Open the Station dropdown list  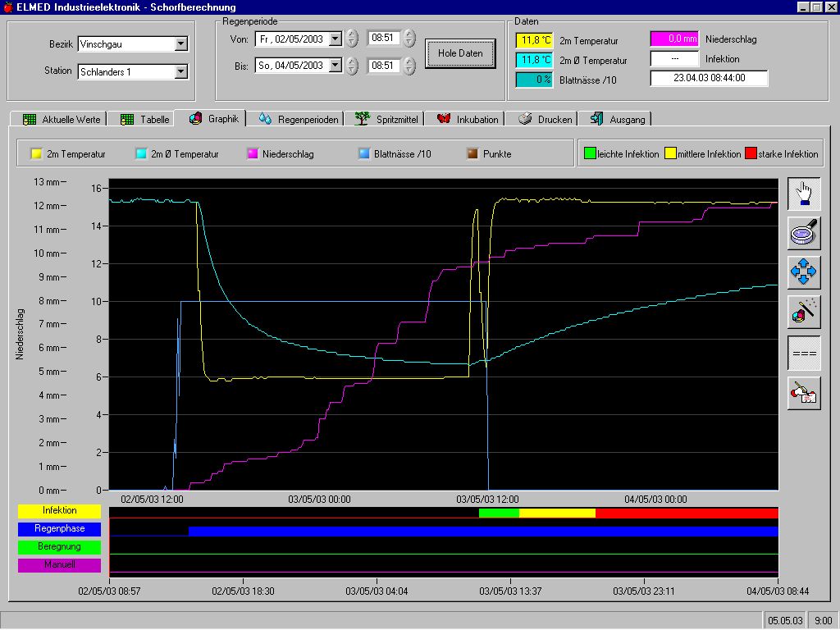[x=181, y=72]
